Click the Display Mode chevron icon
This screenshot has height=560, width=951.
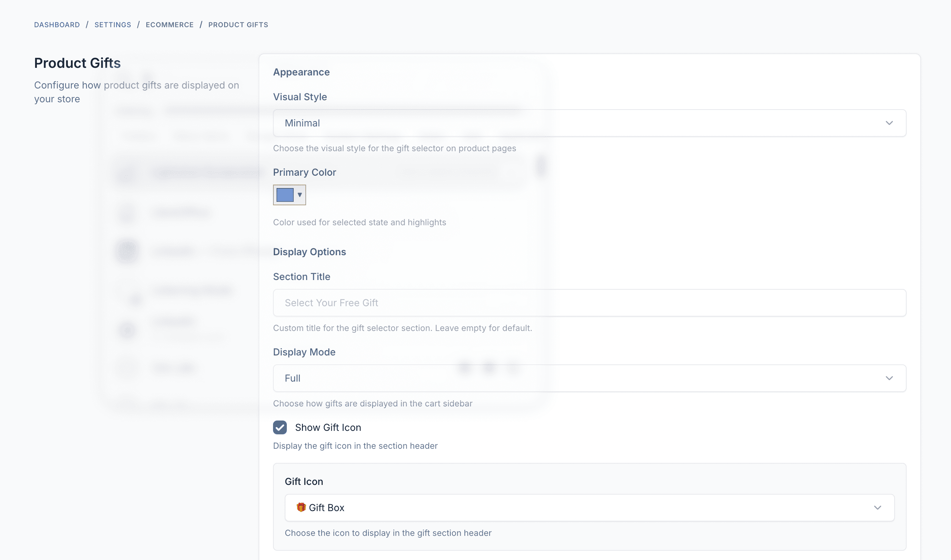(889, 378)
